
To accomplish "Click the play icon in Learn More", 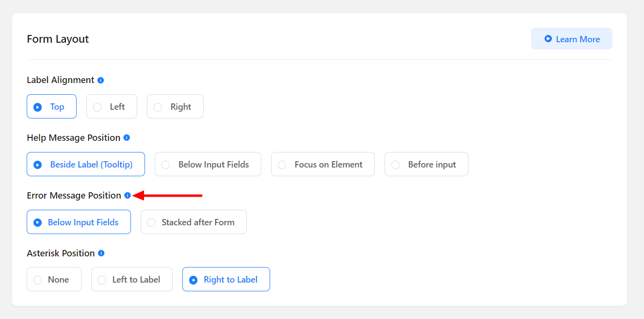I will pos(548,39).
